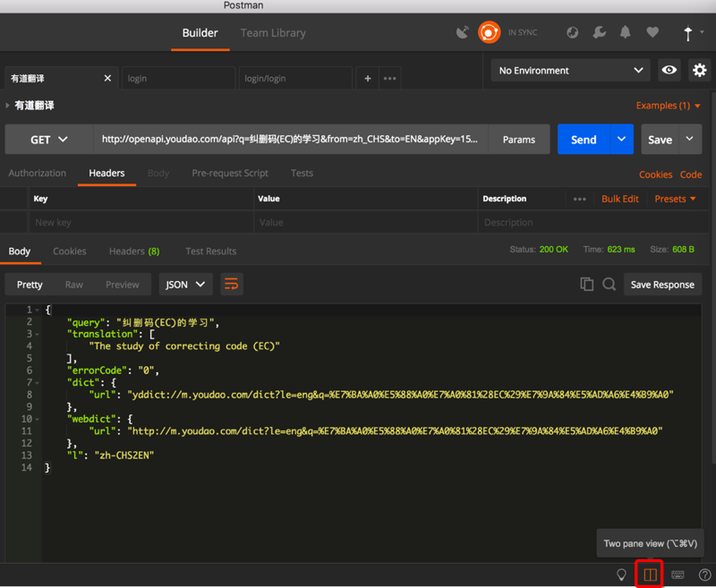The height and width of the screenshot is (588, 716).
Task: Open the Test Results tab
Action: tap(211, 251)
